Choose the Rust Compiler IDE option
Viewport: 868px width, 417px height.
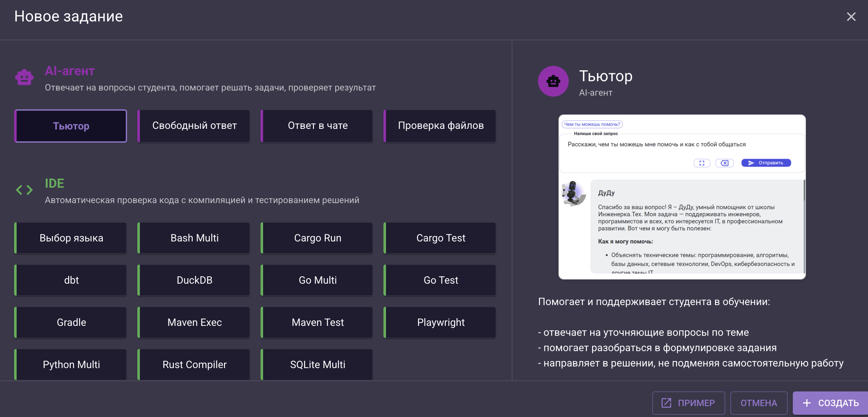tap(194, 365)
